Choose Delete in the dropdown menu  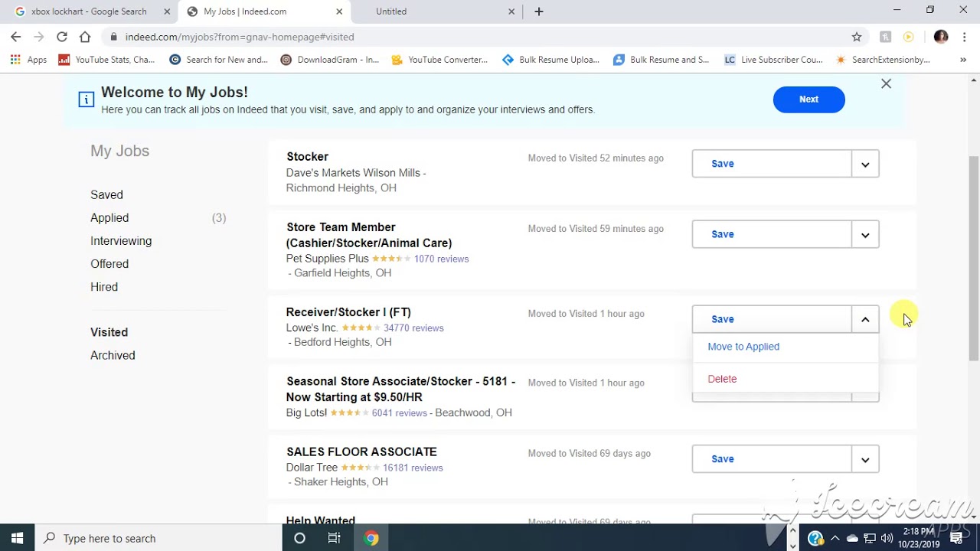pos(722,379)
